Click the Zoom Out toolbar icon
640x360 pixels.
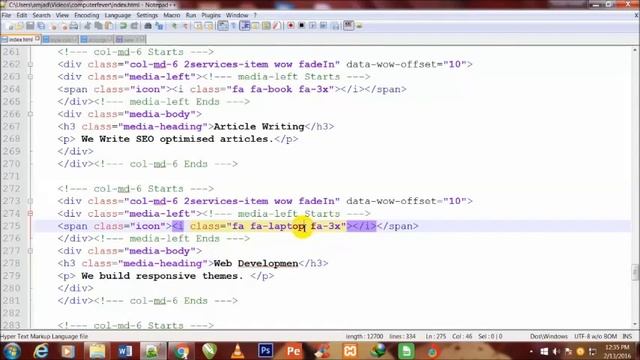[185, 26]
